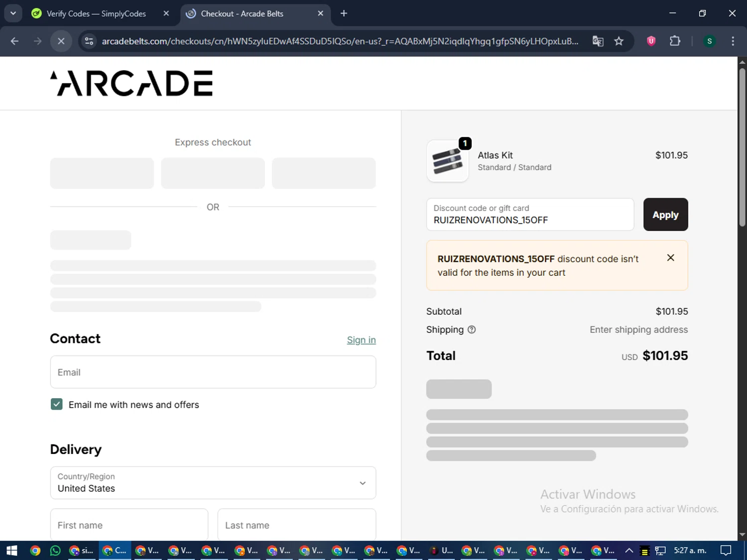Click the Apply discount button
Viewport: 747px width, 560px height.
[665, 215]
